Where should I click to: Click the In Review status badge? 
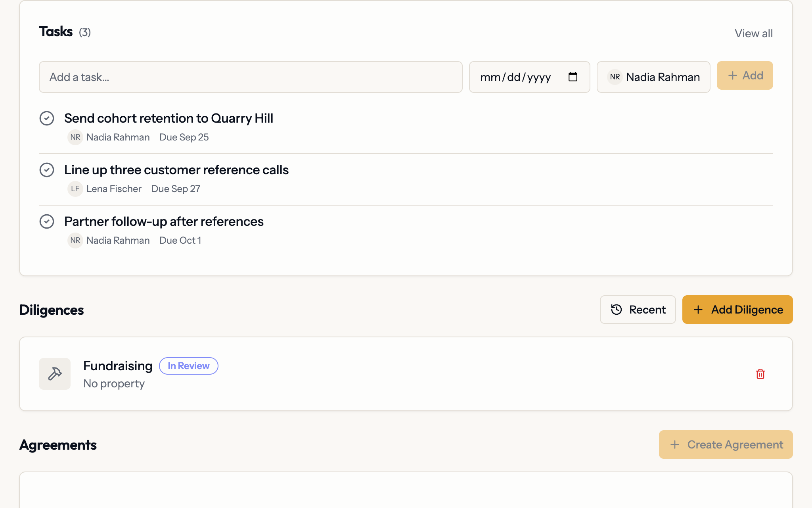point(188,366)
